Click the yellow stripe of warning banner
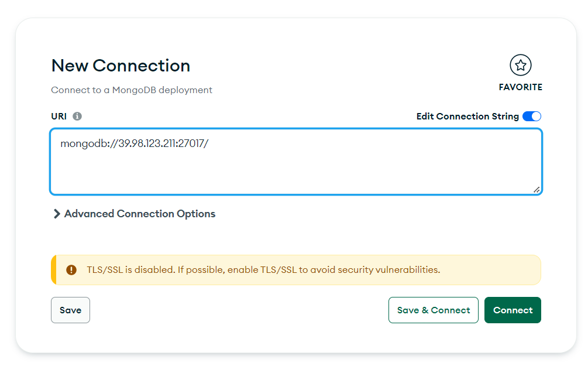Viewport: 588px width, 366px height. pyautogui.click(x=54, y=270)
